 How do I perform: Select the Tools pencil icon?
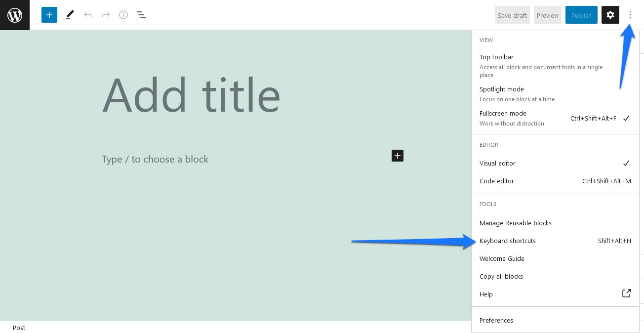tap(70, 15)
